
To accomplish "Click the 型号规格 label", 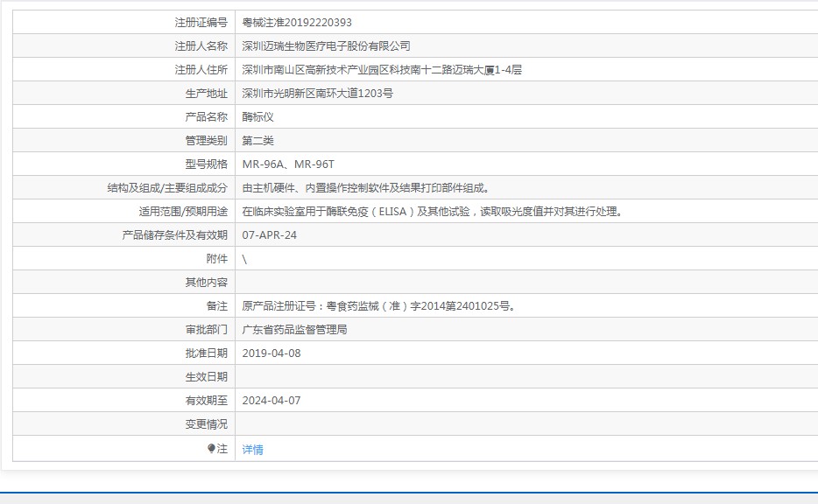I will [x=206, y=164].
